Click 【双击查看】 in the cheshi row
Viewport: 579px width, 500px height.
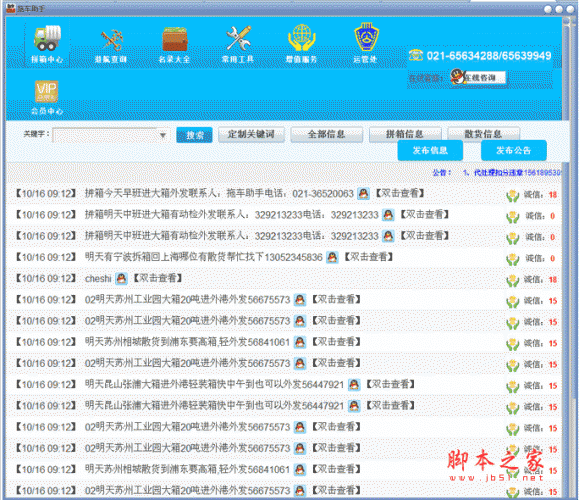pyautogui.click(x=158, y=278)
